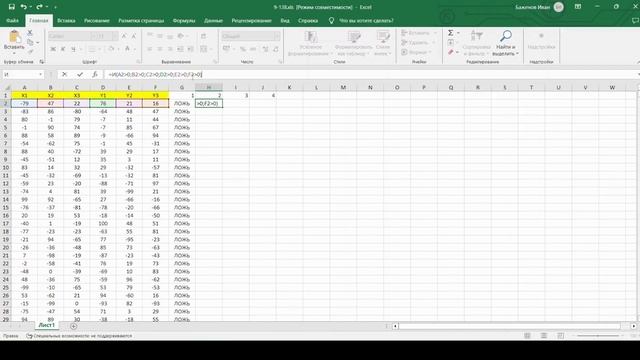
Task: Open the Name Box function dropdown arrow
Action: click(x=40, y=74)
